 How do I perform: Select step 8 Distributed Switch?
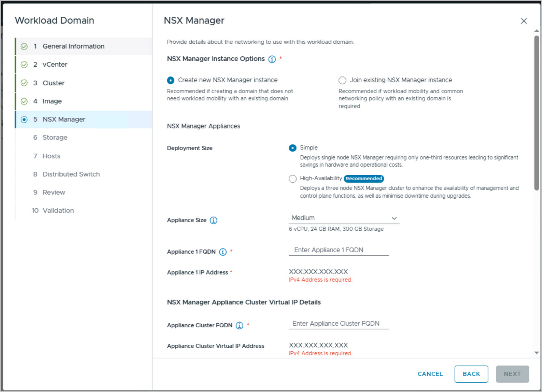[84, 174]
